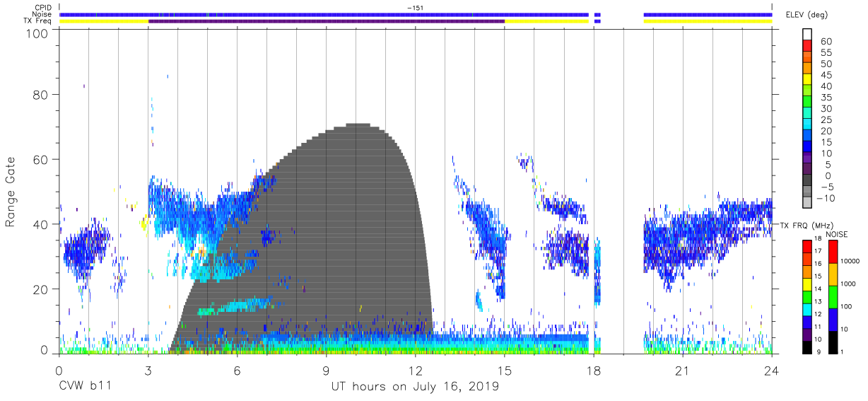Click the red 55–60 elevation color swatch
Viewport: 868px width, 401px height.
click(807, 47)
